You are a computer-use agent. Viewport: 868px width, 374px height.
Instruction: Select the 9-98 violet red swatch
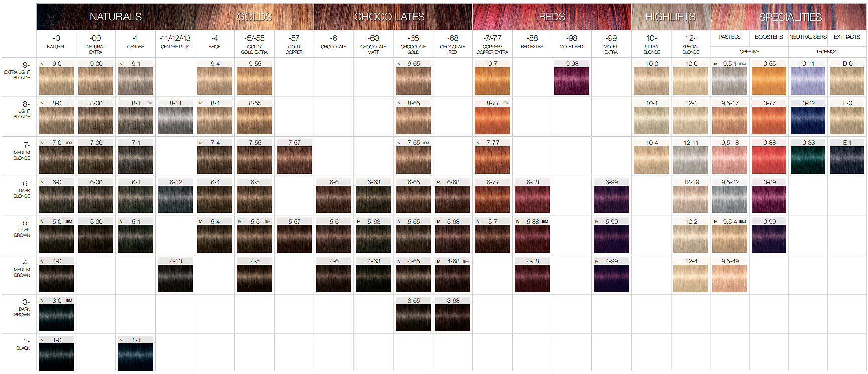572,81
